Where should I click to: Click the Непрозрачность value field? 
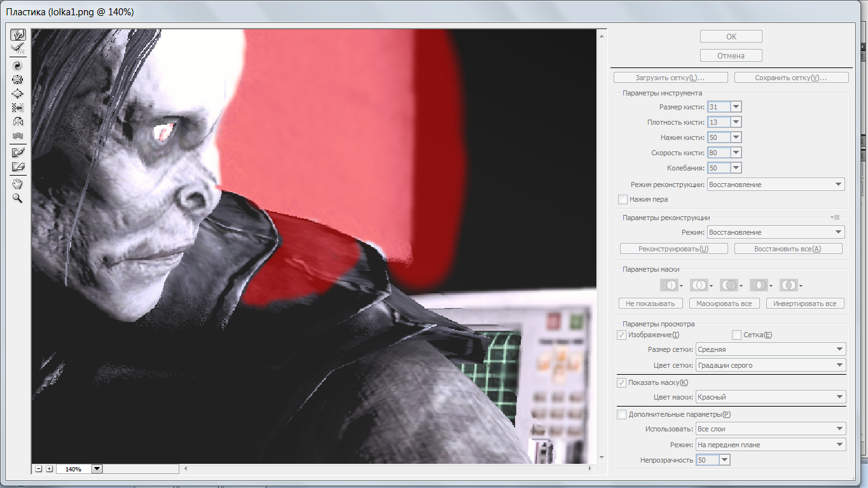(708, 459)
